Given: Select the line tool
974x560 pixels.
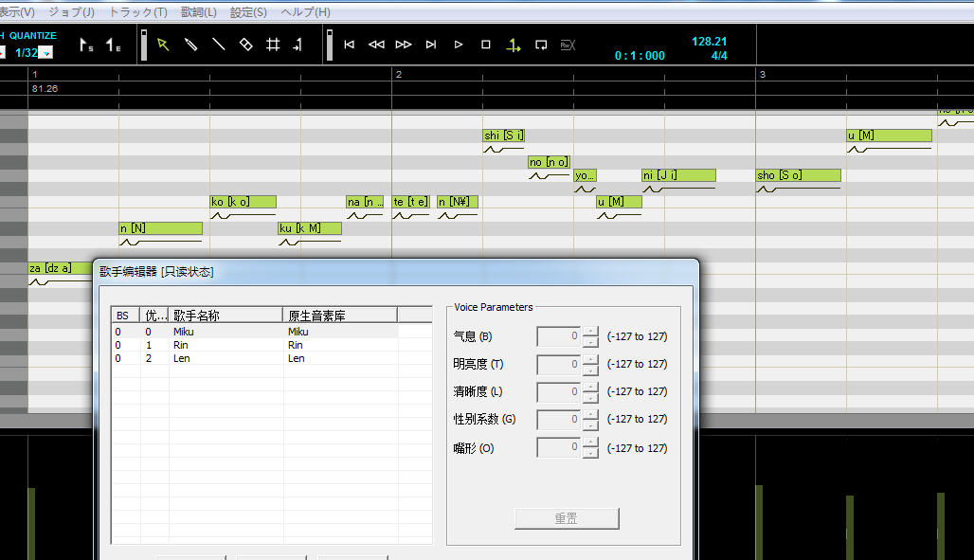Looking at the screenshot, I should click(x=219, y=45).
